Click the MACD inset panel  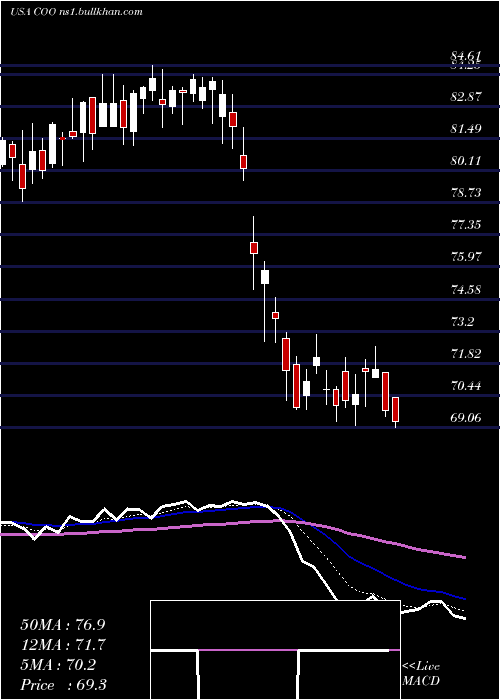tap(275, 650)
